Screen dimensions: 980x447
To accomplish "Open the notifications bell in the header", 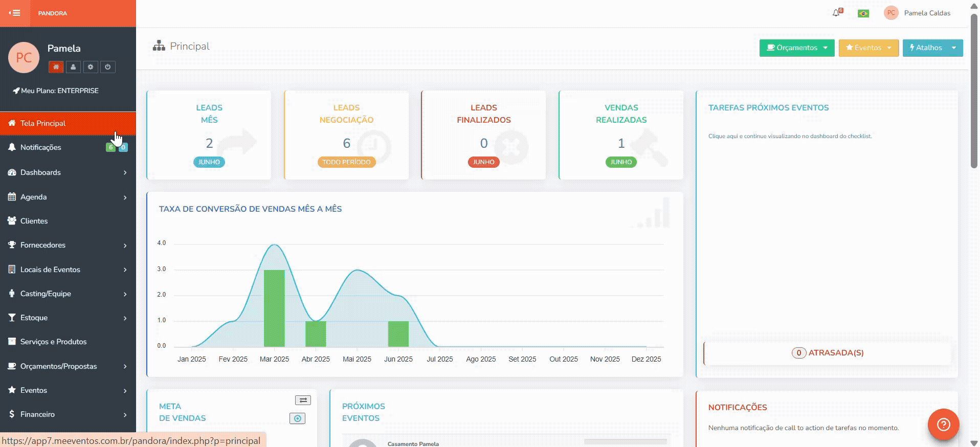I will (837, 13).
